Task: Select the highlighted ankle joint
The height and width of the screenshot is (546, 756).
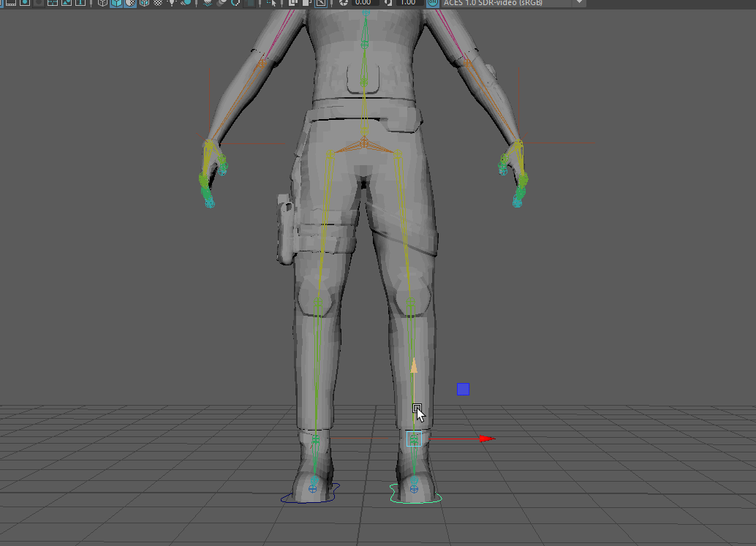Action: point(414,439)
